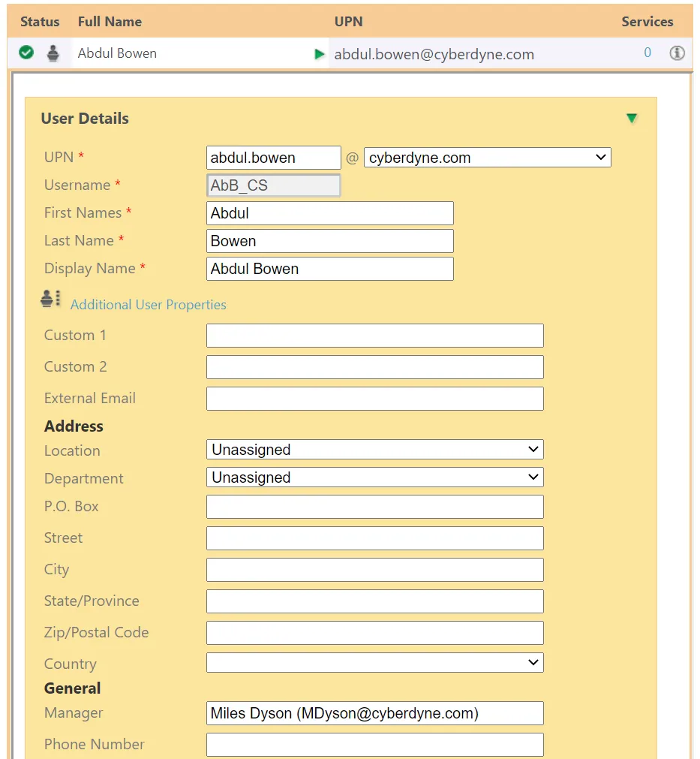Click the user avatar icon beside Abdul Bowen
Image resolution: width=700 pixels, height=759 pixels.
coord(53,53)
